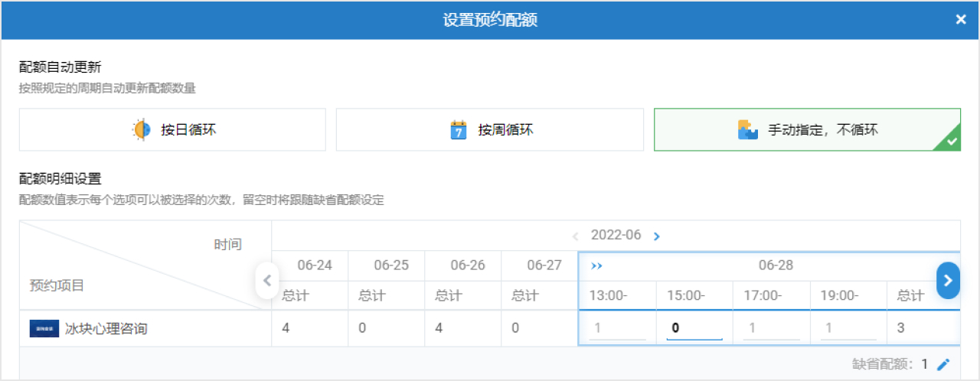Click the white left-arrow scroll button
Viewport: 980px width, 381px height.
(266, 281)
